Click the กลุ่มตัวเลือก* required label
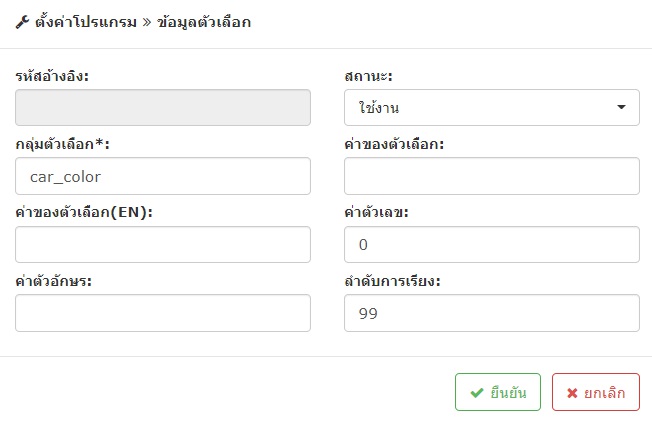Image resolution: width=652 pixels, height=423 pixels. point(62,144)
